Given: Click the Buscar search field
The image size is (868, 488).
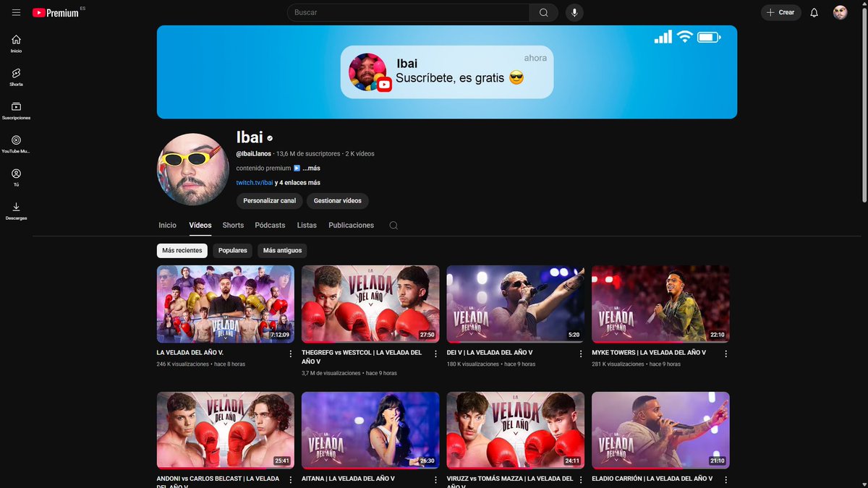Looking at the screenshot, I should point(409,12).
